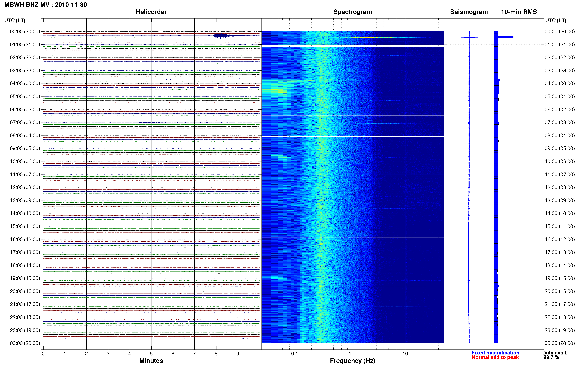Screen dimensions: 588x368
Task: Click the 1 Hz tick on the frequency axis
Action: [x=350, y=354]
